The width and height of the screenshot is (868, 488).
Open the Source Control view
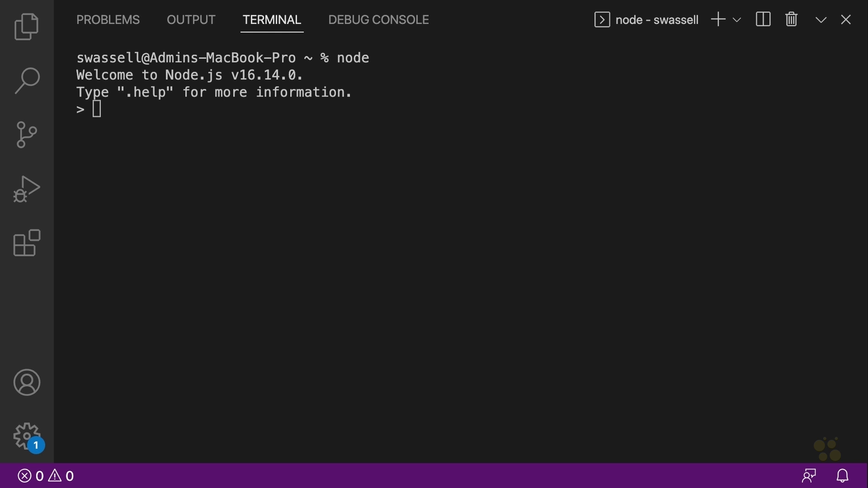(27, 135)
